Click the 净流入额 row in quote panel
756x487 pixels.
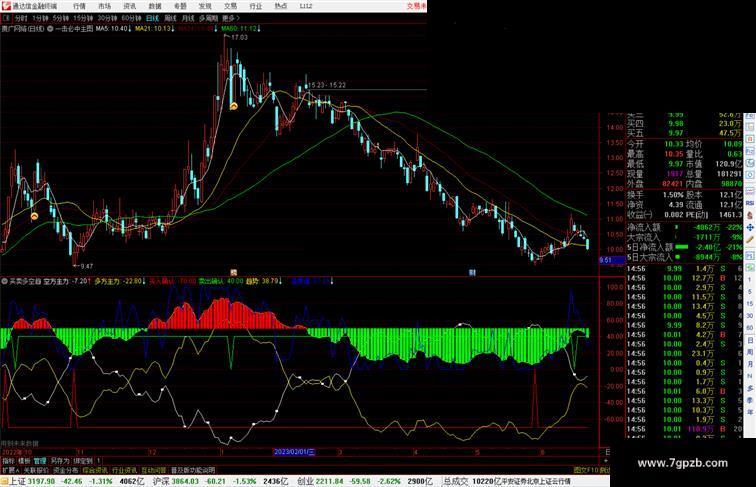pyautogui.click(x=685, y=228)
